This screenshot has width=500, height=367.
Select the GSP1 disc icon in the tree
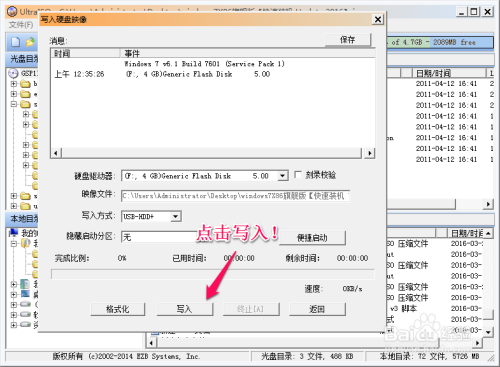pos(13,73)
